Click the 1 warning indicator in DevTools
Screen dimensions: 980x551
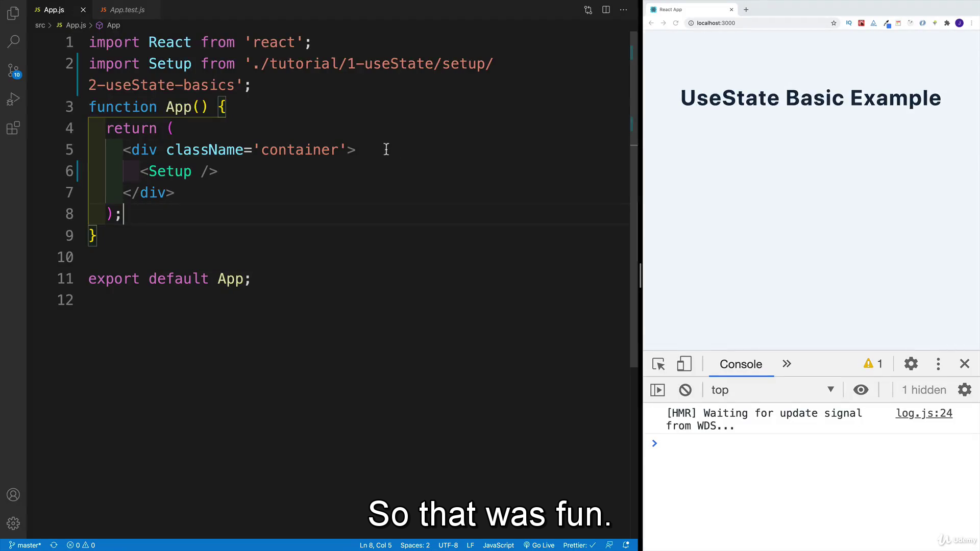click(x=873, y=364)
